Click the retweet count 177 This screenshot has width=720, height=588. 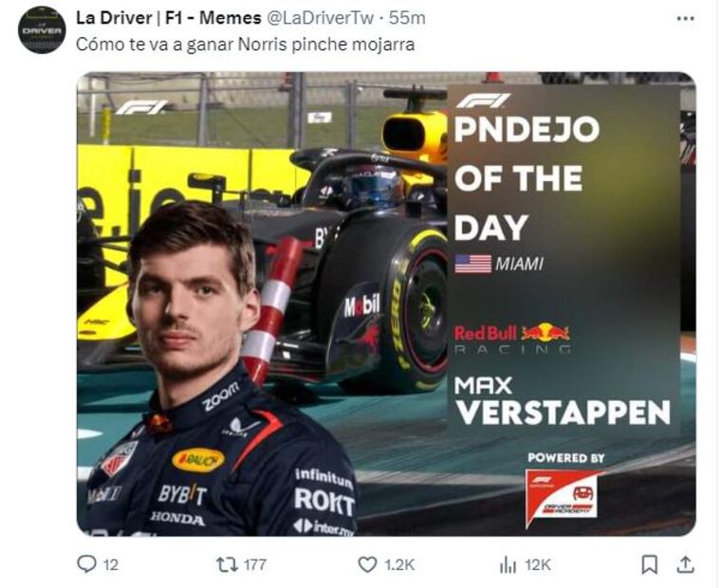click(x=254, y=564)
